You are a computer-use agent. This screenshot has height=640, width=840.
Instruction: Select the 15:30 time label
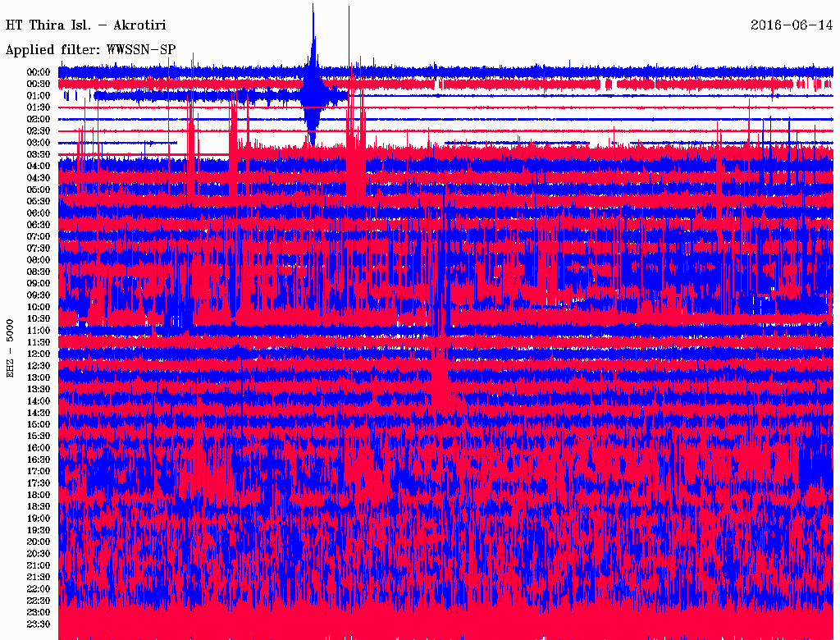pos(39,437)
